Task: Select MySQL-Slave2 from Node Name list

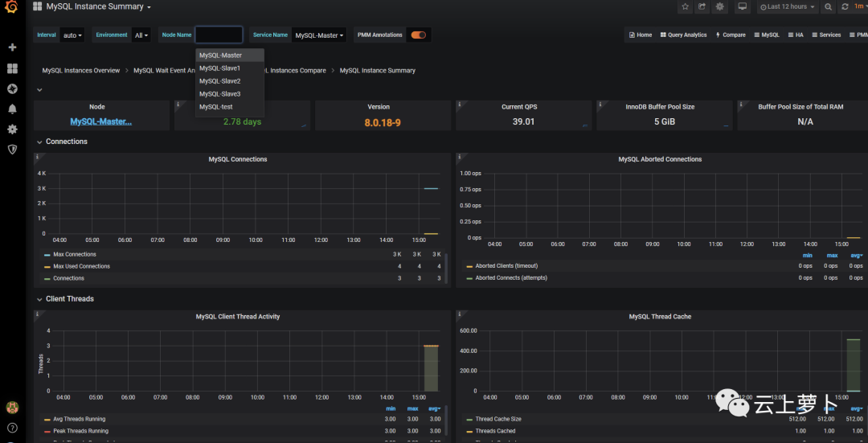Action: pos(230,81)
